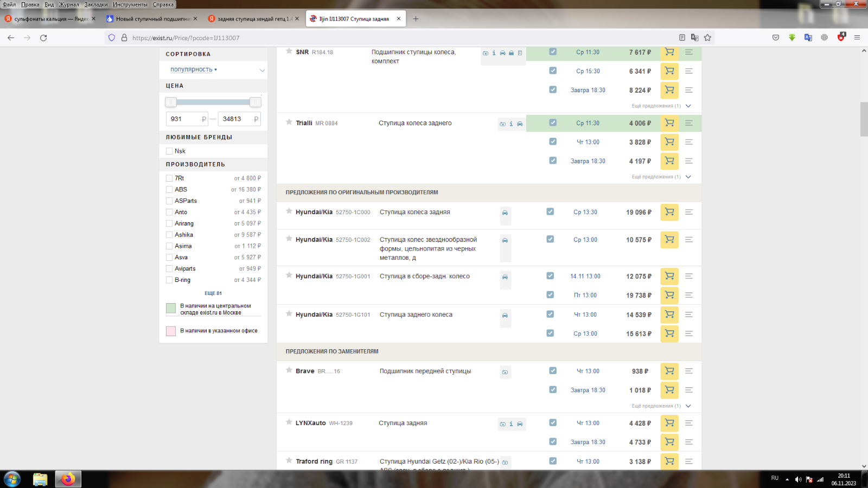Viewport: 868px width, 488px height.
Task: Go back to previous page
Action: coord(11,38)
